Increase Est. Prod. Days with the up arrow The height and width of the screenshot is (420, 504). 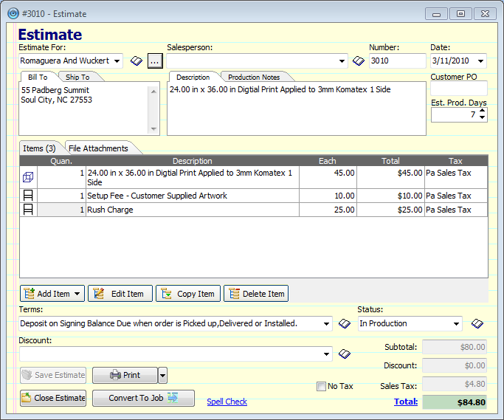pos(482,111)
